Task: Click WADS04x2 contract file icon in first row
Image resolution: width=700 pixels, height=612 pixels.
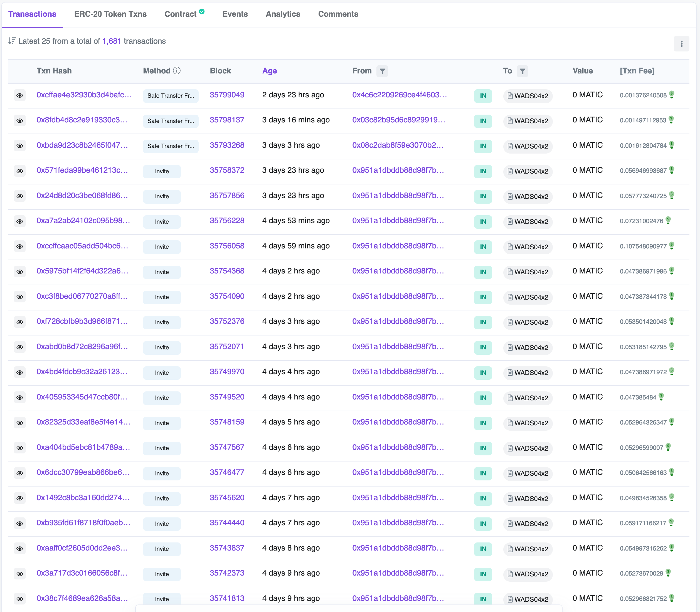Action: [x=510, y=96]
